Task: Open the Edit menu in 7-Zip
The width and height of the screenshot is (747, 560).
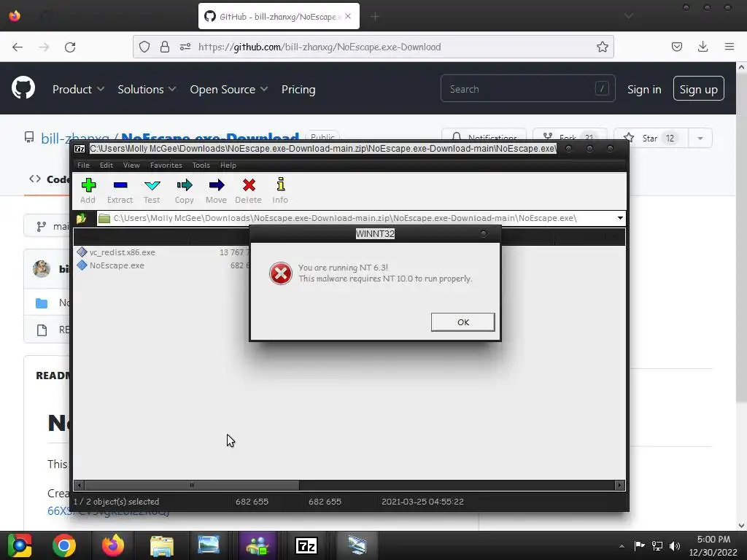Action: tap(107, 166)
